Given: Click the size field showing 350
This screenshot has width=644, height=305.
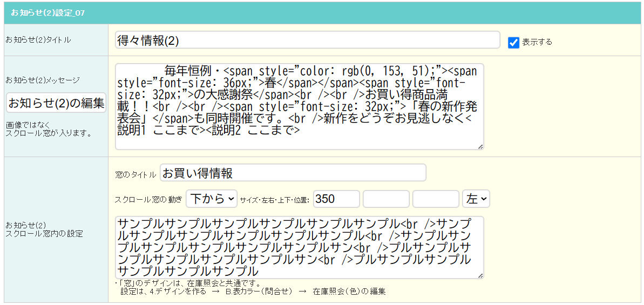Looking at the screenshot, I should 336,199.
